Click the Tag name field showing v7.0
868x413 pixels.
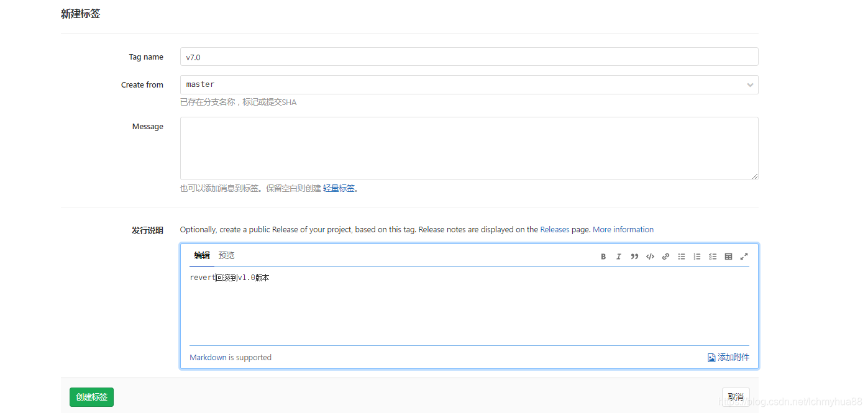pos(468,57)
